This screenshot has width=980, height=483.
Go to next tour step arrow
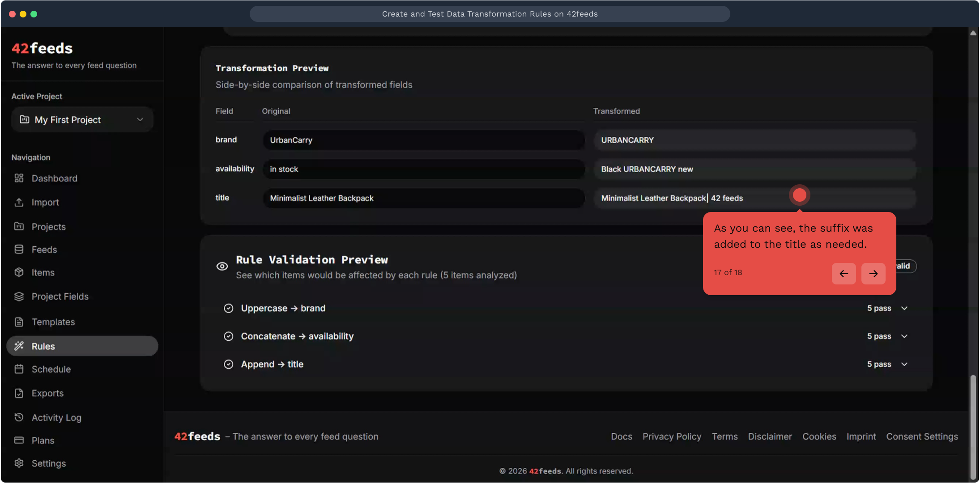click(x=873, y=274)
